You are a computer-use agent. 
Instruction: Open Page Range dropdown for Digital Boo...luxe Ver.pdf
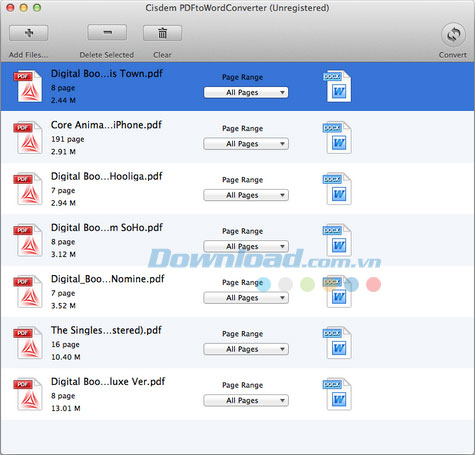coord(246,400)
